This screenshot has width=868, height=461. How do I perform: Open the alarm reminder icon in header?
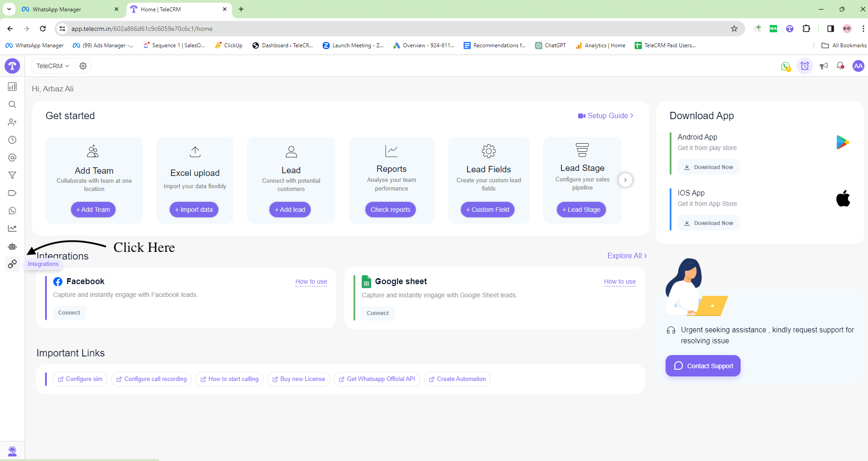pos(805,66)
